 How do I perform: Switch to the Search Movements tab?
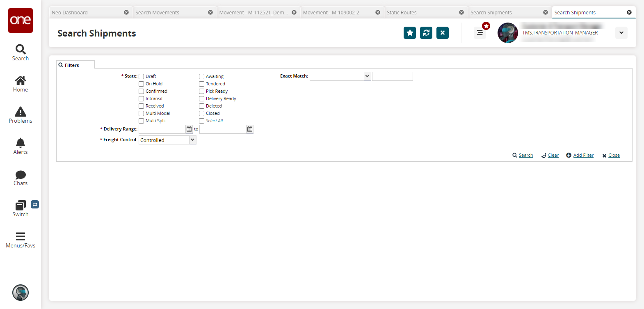tap(158, 13)
